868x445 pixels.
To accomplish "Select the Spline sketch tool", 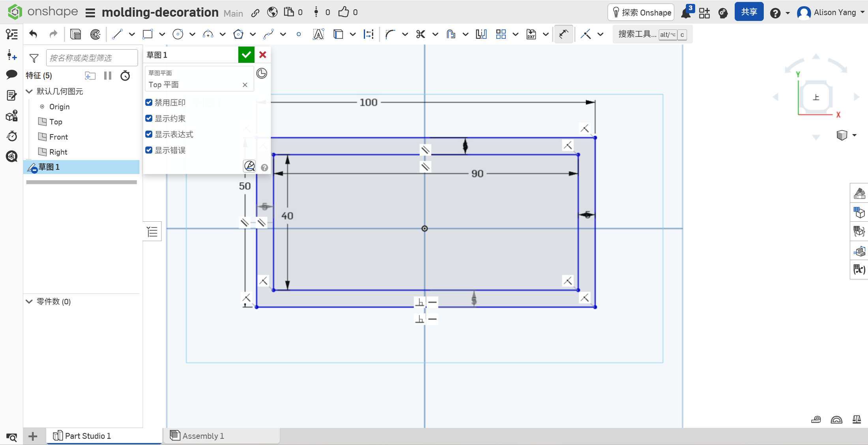I will (269, 34).
